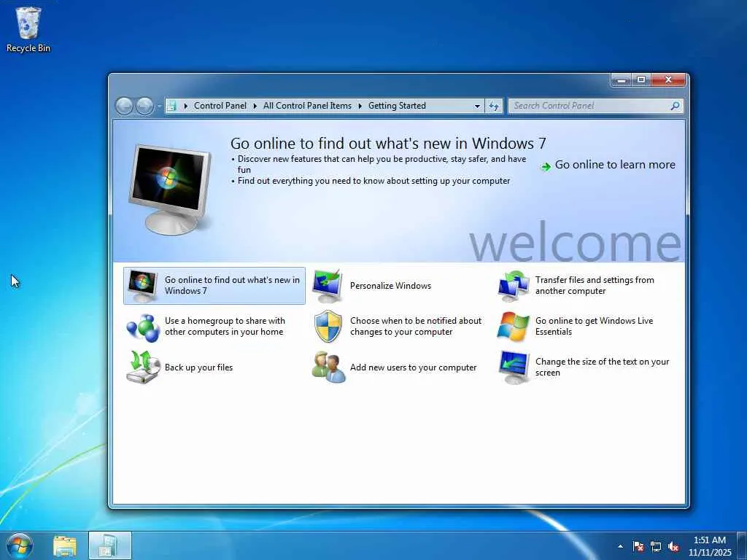
Task: Open Choose when to be notified item
Action: pos(415,326)
